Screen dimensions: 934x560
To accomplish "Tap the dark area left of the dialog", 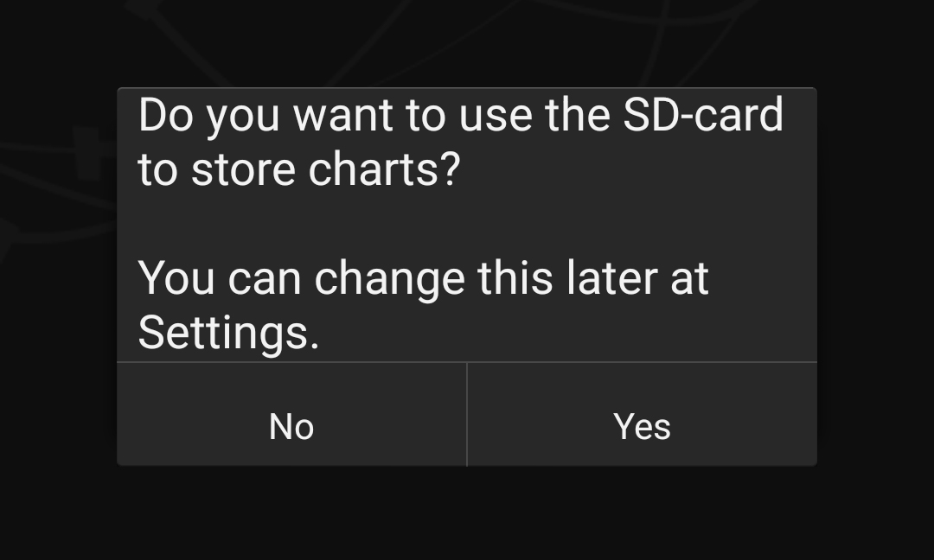I will [x=57, y=277].
